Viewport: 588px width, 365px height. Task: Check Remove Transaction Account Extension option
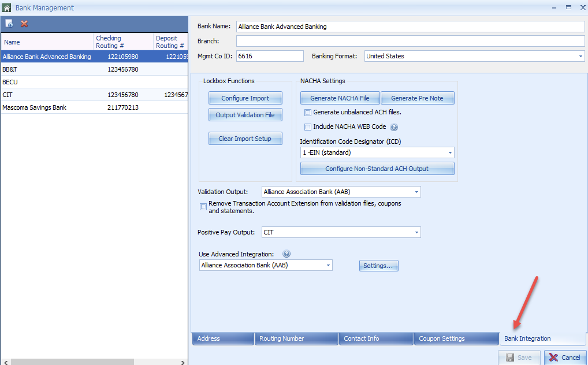203,207
